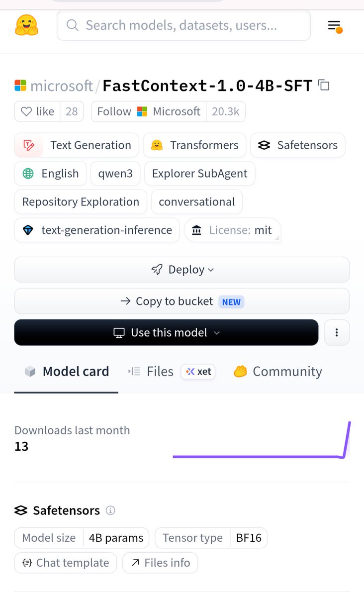Open the hamburger navigation menu

click(x=335, y=26)
